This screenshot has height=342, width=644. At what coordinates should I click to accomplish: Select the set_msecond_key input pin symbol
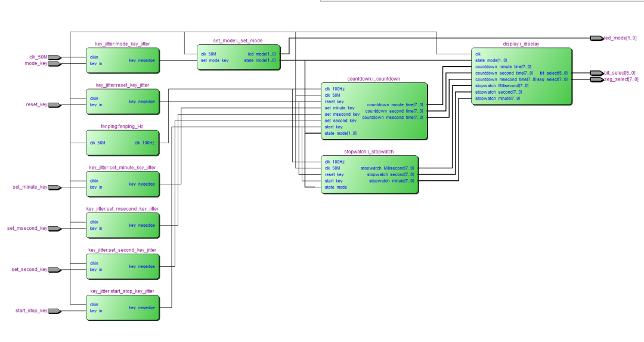click(x=54, y=229)
